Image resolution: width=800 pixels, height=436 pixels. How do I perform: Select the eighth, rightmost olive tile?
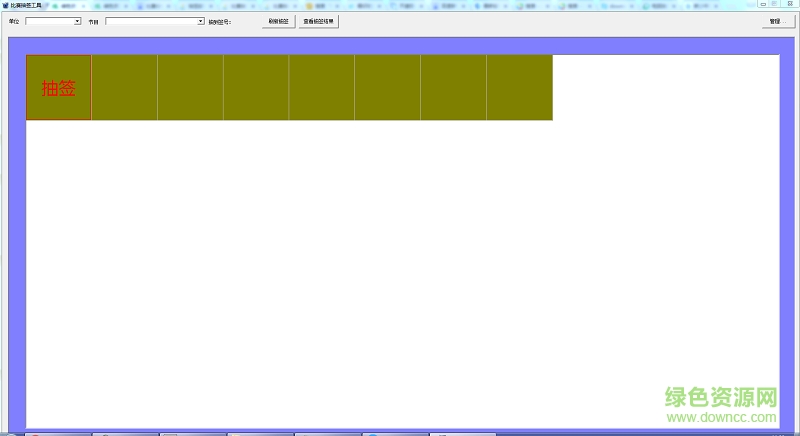pos(520,88)
